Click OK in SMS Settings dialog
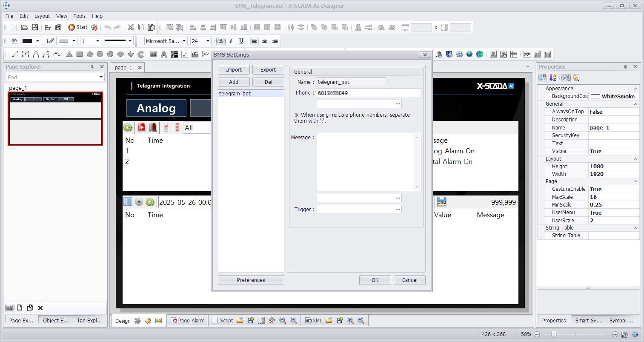 [375, 280]
